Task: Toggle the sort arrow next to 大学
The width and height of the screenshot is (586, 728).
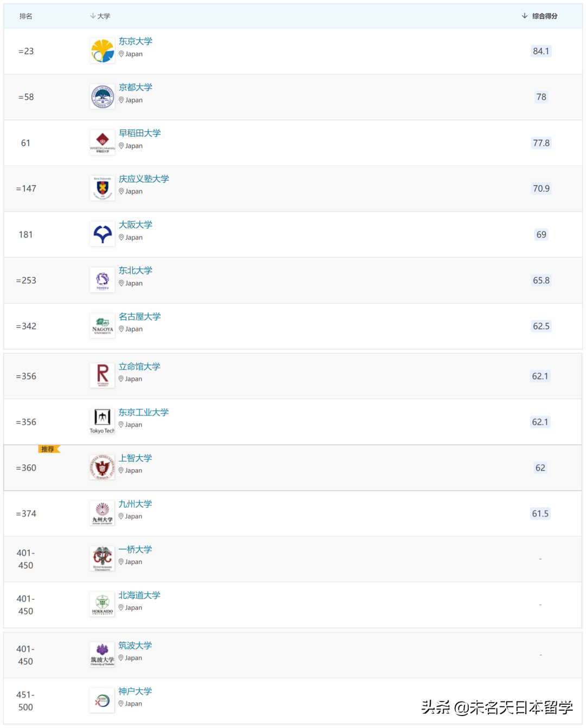Action: [x=93, y=16]
